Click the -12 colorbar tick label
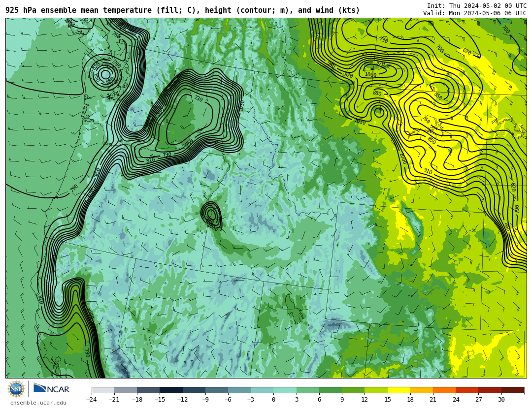 (183, 400)
